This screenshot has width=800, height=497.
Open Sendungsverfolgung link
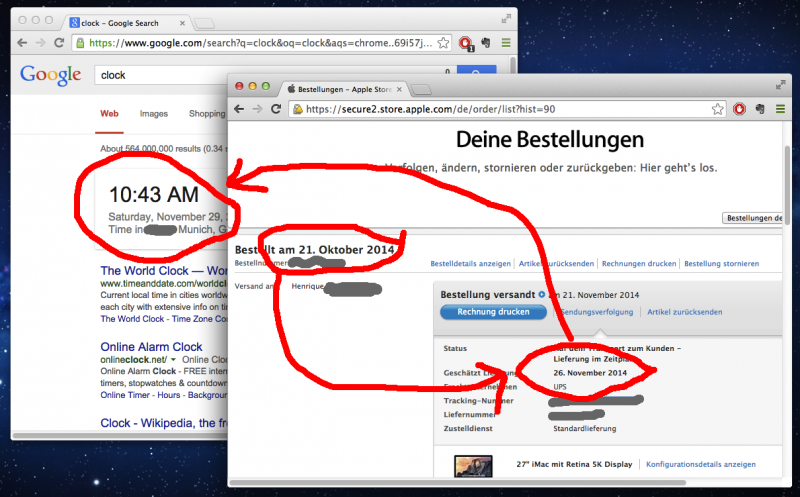point(596,312)
